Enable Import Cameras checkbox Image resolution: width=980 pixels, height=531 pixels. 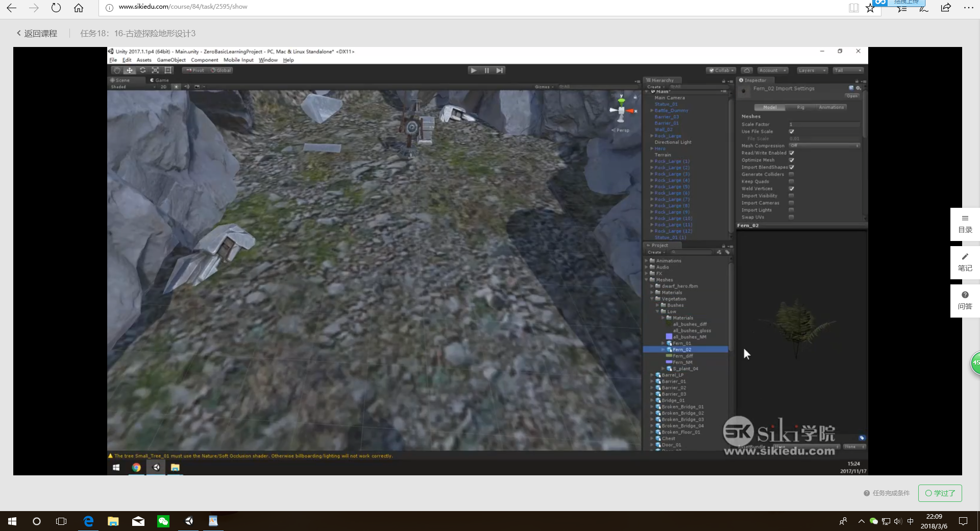click(791, 203)
